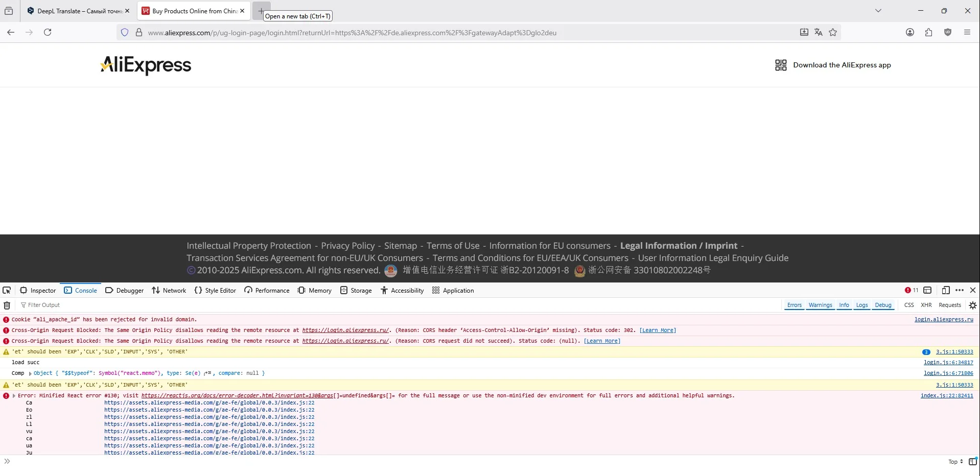
Task: Toggle the Warnings filter in console
Action: pos(820,305)
